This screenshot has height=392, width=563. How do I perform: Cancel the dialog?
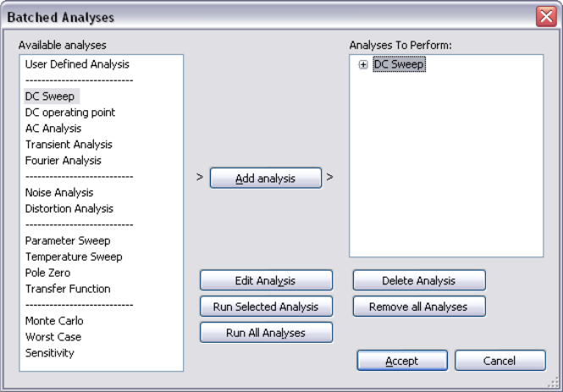(500, 361)
